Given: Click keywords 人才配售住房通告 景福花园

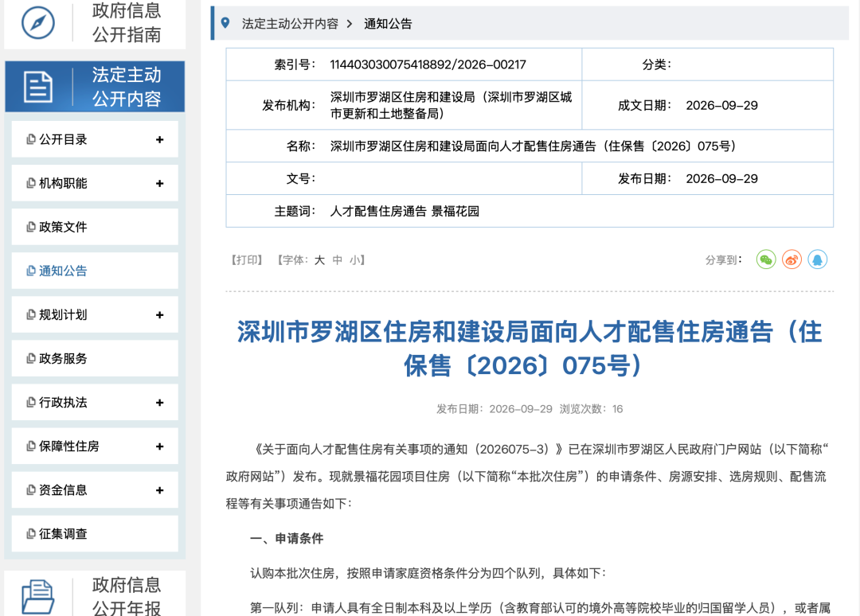Looking at the screenshot, I should [405, 211].
